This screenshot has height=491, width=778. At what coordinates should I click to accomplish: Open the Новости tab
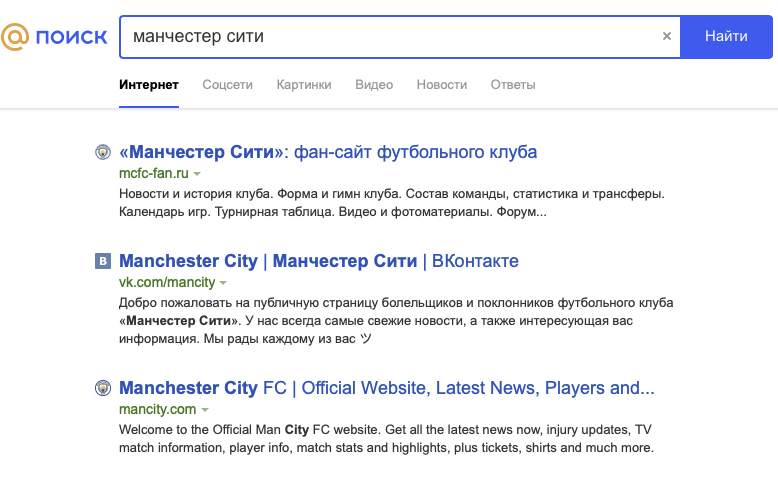tap(442, 85)
